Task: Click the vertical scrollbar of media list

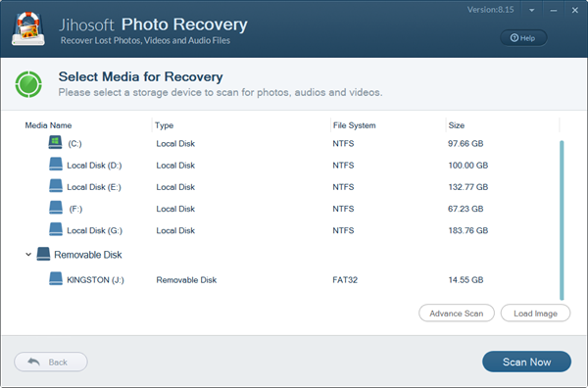Action: [x=562, y=220]
